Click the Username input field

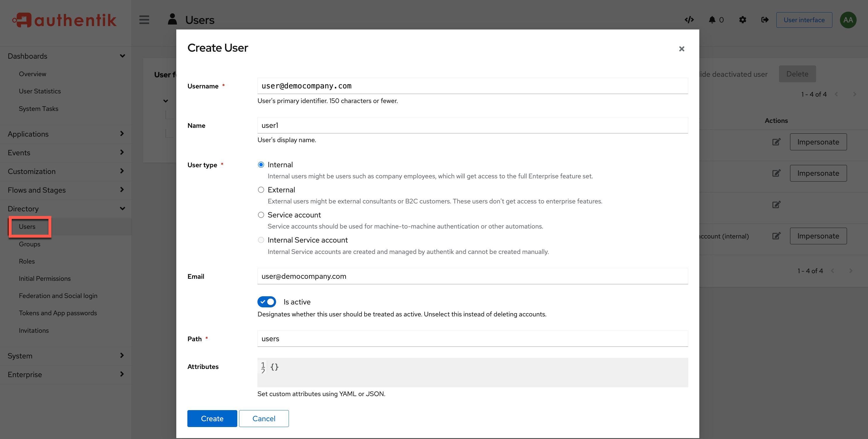pyautogui.click(x=473, y=86)
